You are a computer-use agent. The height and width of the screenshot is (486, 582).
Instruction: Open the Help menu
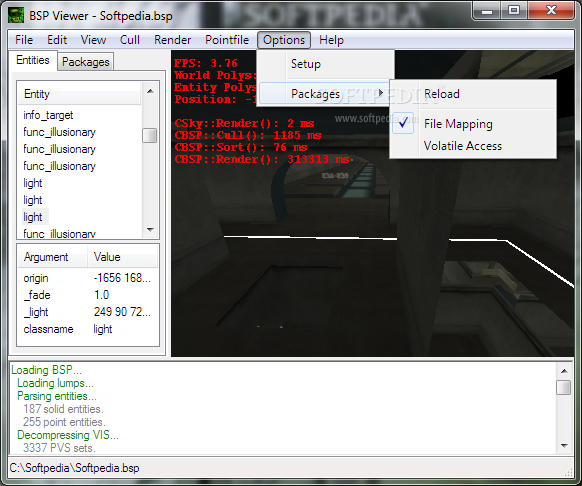coord(331,40)
